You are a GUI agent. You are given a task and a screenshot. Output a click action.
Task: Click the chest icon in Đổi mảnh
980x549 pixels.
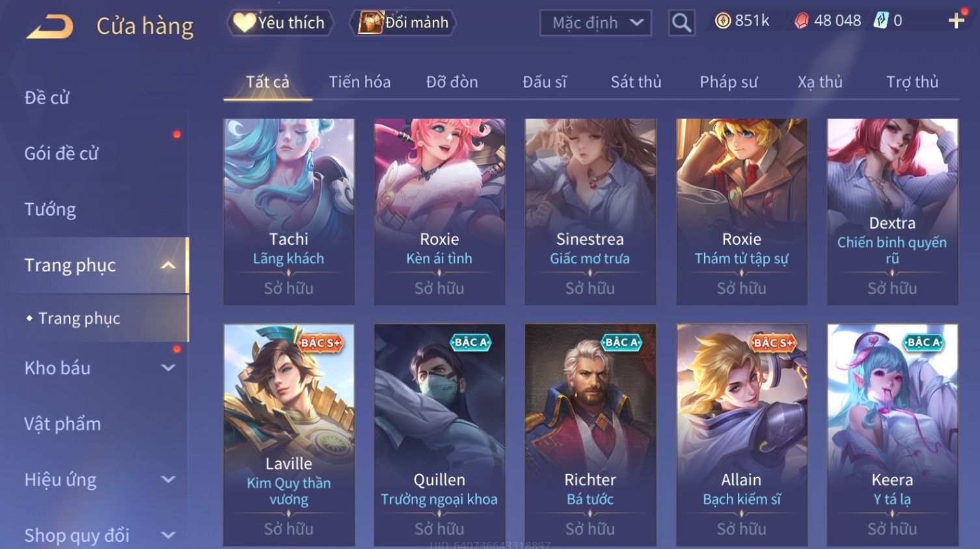[x=370, y=23]
